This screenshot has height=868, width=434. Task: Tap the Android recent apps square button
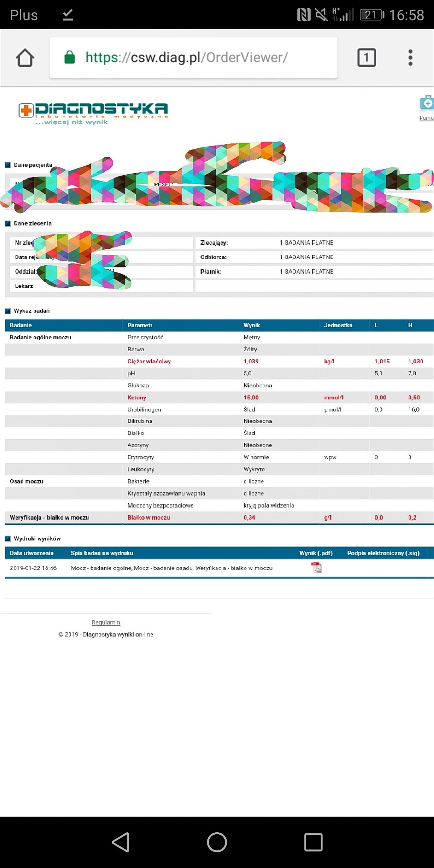click(x=313, y=842)
